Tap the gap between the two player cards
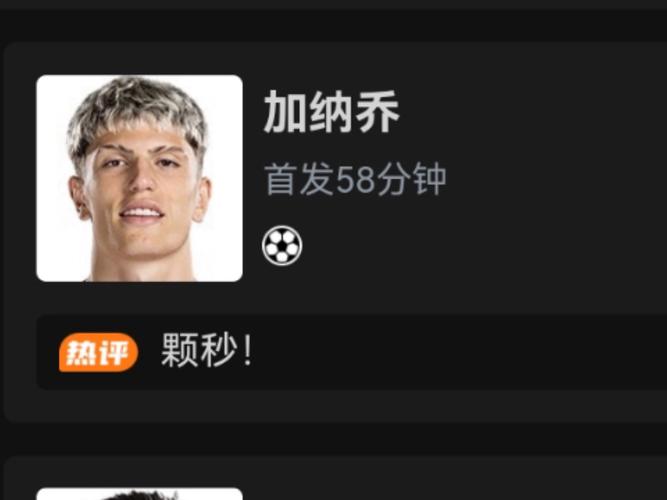Screen dimensions: 667x500 pos(334,438)
